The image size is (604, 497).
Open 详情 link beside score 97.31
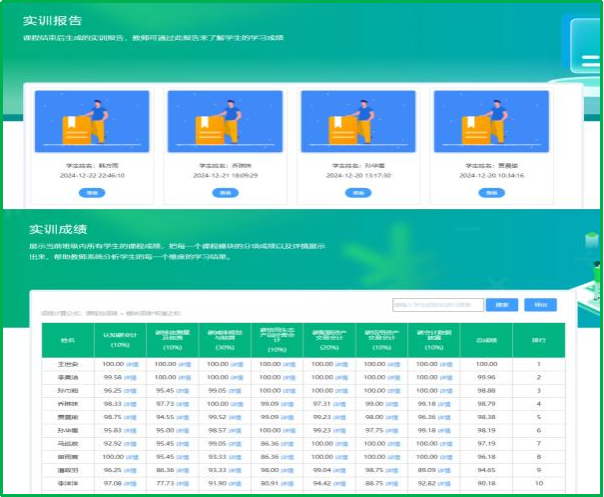(x=339, y=403)
